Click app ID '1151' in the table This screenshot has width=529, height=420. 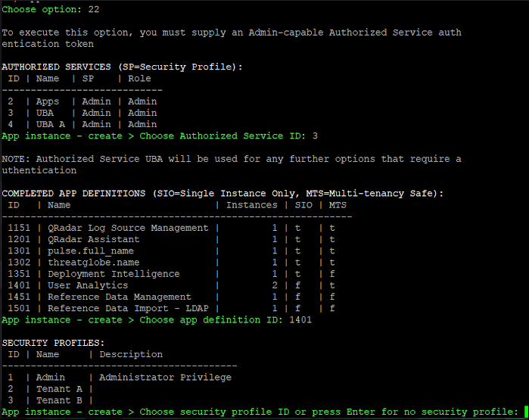(19, 228)
